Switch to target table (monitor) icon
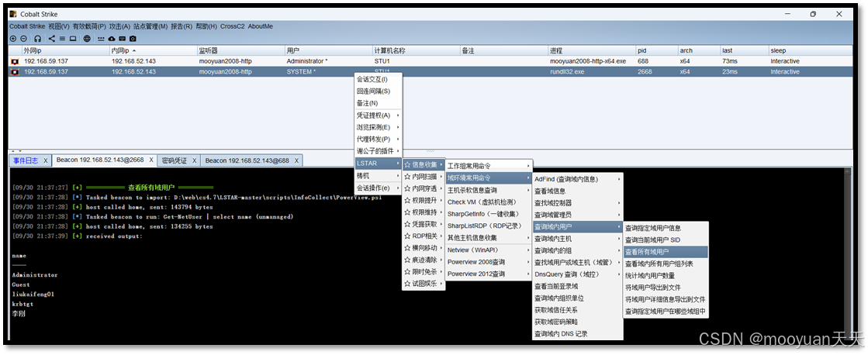Screen dimensions: 868x355 (x=72, y=39)
